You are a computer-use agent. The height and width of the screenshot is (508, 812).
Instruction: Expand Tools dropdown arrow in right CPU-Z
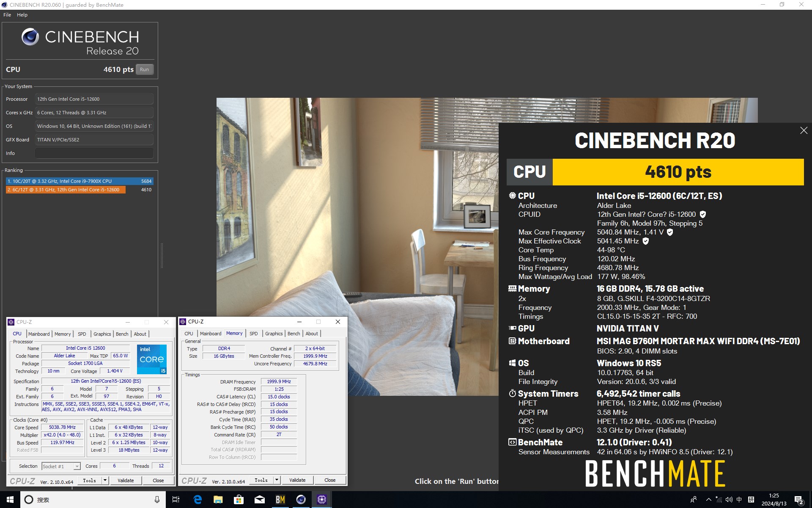[277, 480]
